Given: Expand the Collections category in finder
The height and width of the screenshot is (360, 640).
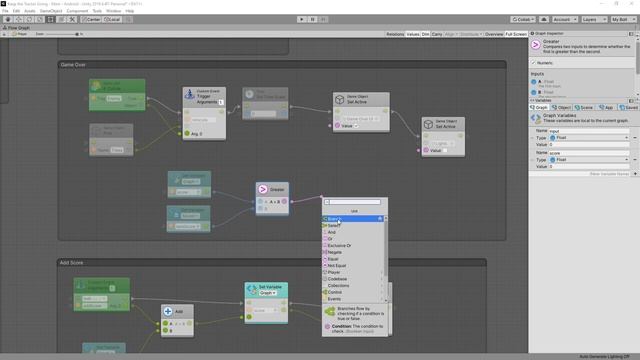Looking at the screenshot, I should pyautogui.click(x=353, y=285).
